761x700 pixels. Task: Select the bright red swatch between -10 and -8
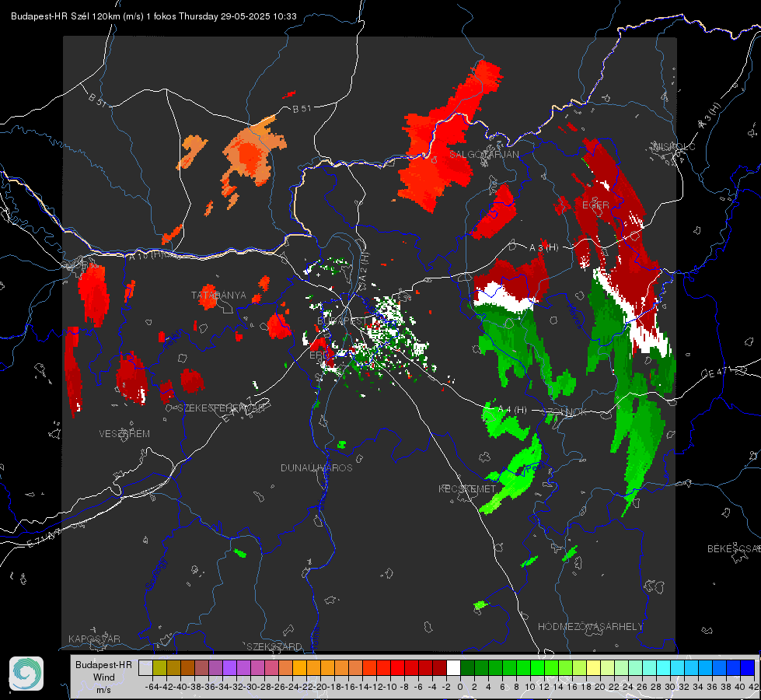pos(397,667)
